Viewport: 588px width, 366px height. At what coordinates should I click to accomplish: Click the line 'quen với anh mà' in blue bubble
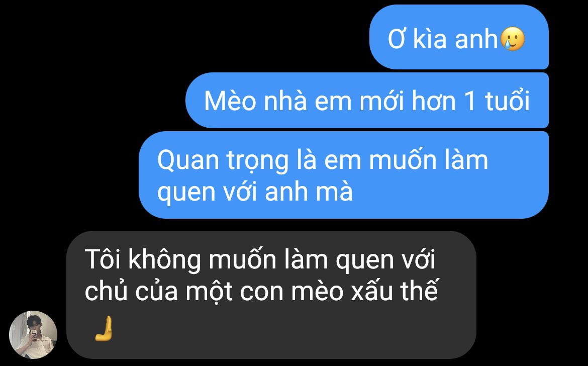point(255,193)
